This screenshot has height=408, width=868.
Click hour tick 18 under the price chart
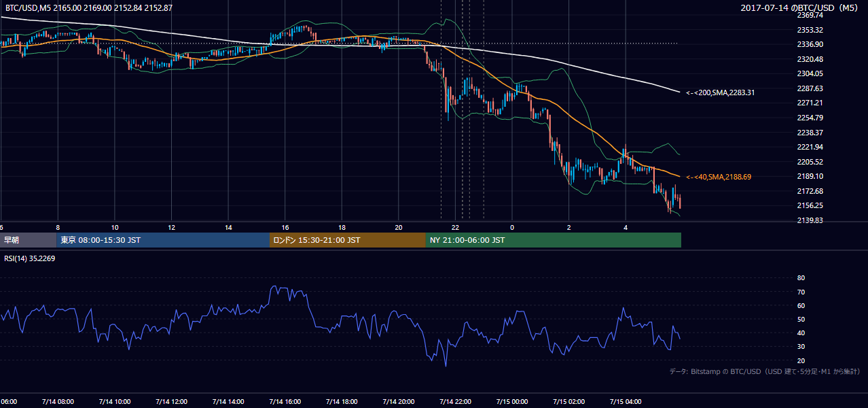(342, 228)
